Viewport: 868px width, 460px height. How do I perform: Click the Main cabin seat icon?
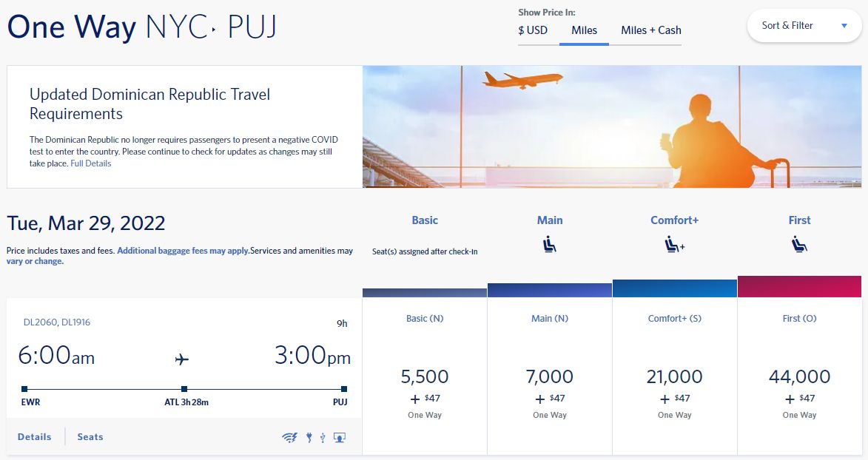(549, 244)
